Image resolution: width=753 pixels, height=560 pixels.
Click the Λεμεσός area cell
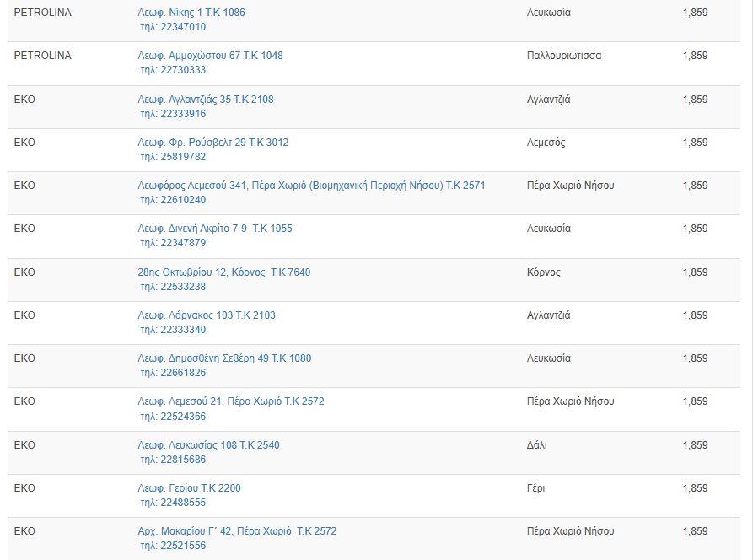pos(546,143)
